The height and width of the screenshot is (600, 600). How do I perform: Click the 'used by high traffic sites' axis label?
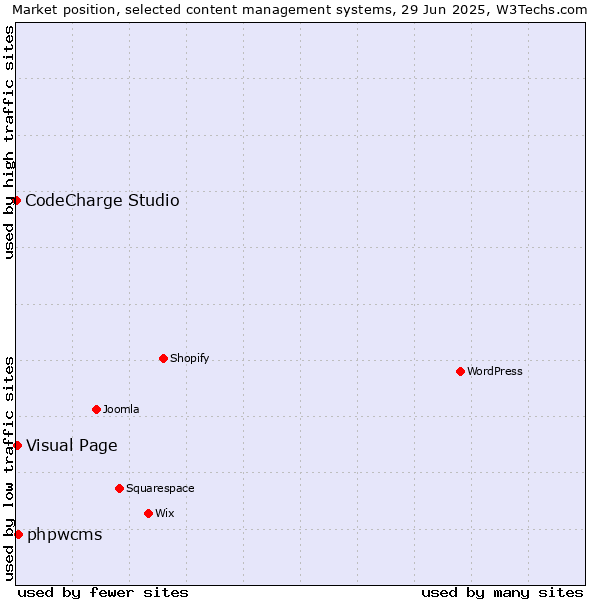coord(8,142)
